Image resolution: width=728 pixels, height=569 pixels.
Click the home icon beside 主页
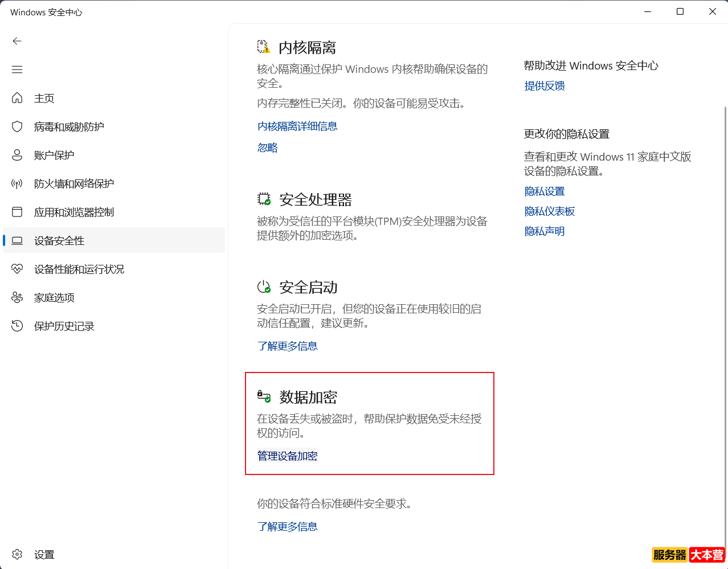17,98
